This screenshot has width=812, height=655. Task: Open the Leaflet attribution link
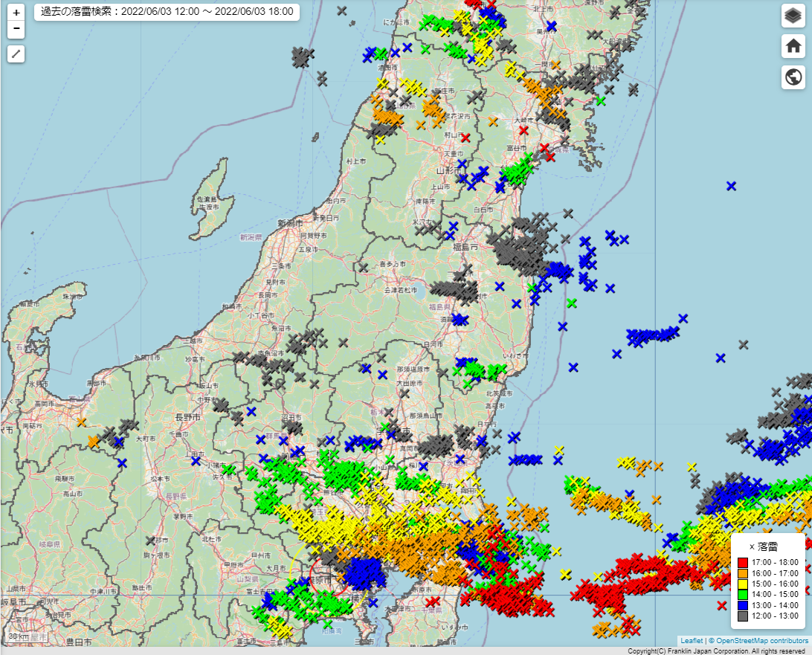691,640
